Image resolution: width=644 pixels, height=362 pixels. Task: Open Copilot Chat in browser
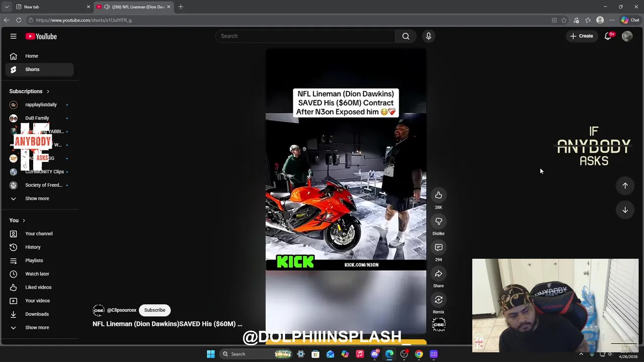pyautogui.click(x=630, y=20)
